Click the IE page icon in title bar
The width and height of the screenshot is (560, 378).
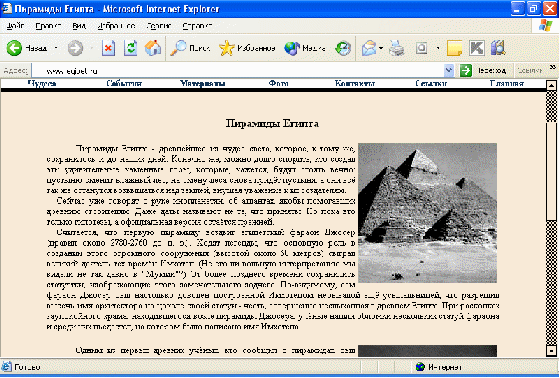[7, 8]
